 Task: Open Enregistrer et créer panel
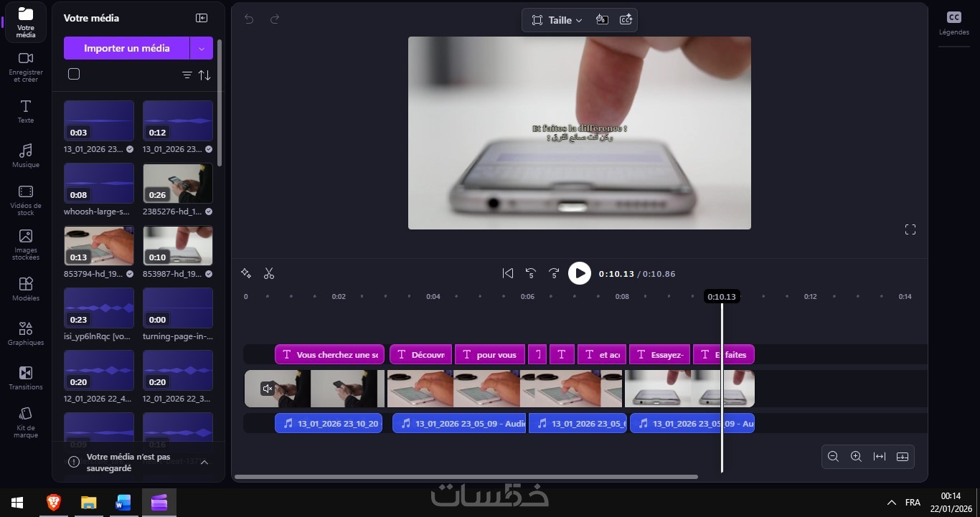point(25,65)
